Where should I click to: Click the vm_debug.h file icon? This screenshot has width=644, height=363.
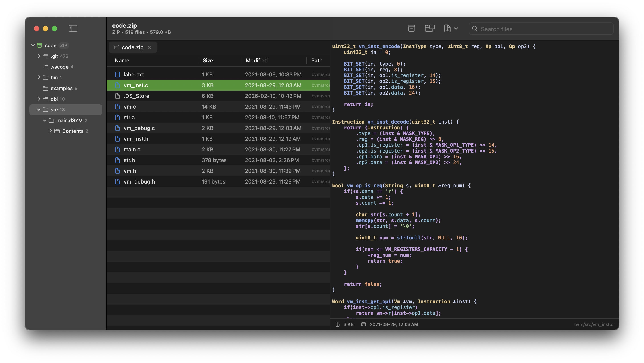click(x=118, y=181)
